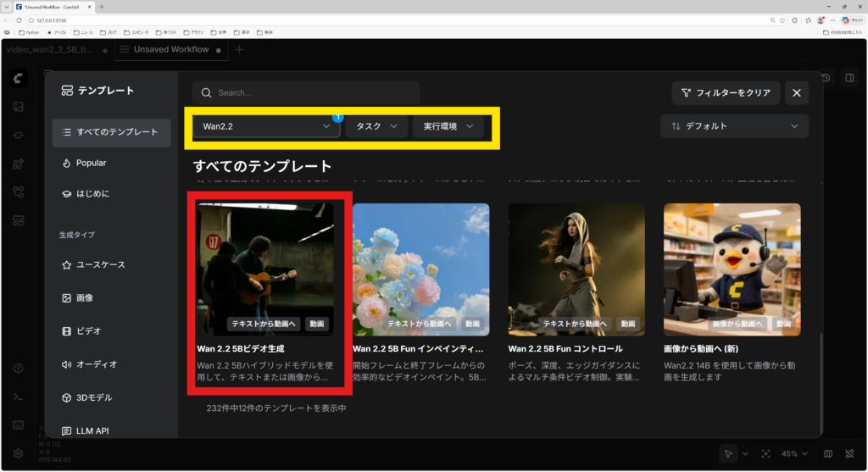Add a new workflow tab with plus icon
This screenshot has height=472, width=868.
click(239, 50)
